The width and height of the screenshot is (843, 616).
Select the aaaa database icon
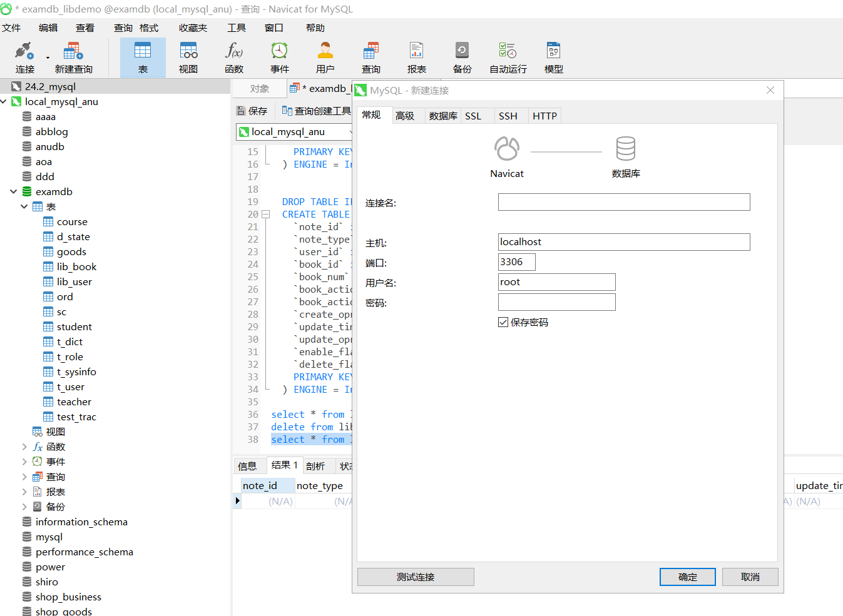(x=27, y=116)
